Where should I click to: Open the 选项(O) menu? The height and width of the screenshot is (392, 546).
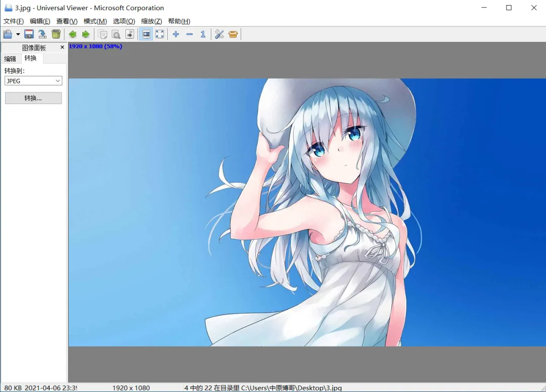[124, 21]
